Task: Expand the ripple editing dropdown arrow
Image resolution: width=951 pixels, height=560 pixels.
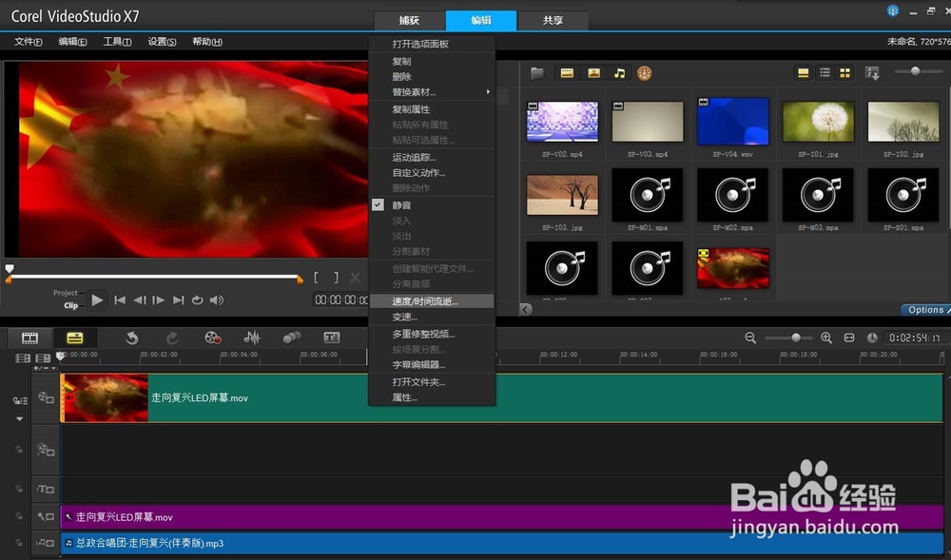Action: (19, 418)
